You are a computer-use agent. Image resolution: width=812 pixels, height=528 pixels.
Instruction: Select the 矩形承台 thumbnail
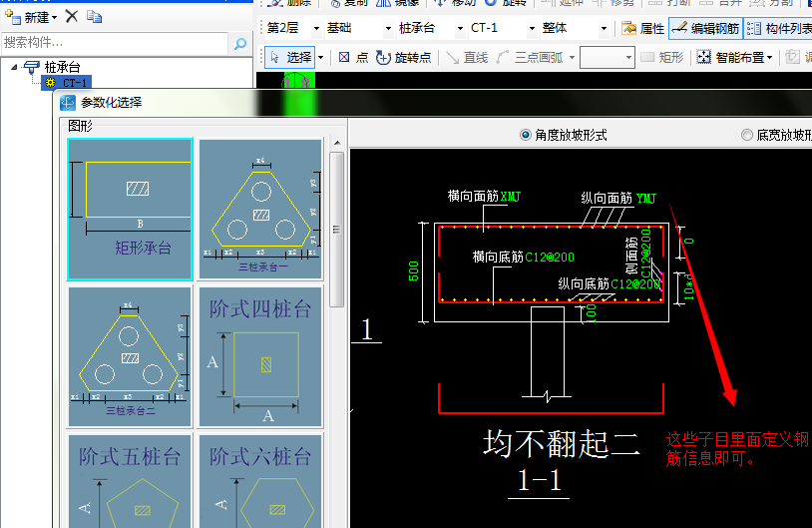pyautogui.click(x=130, y=209)
